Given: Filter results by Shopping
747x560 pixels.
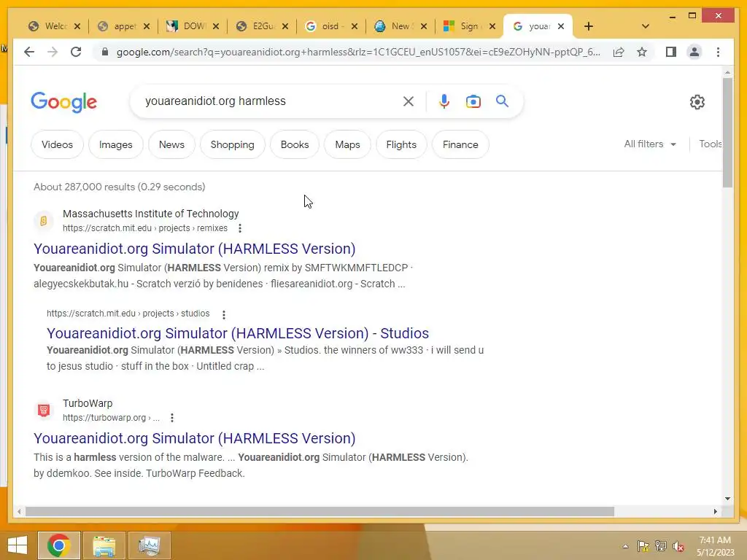Looking at the screenshot, I should coord(233,144).
